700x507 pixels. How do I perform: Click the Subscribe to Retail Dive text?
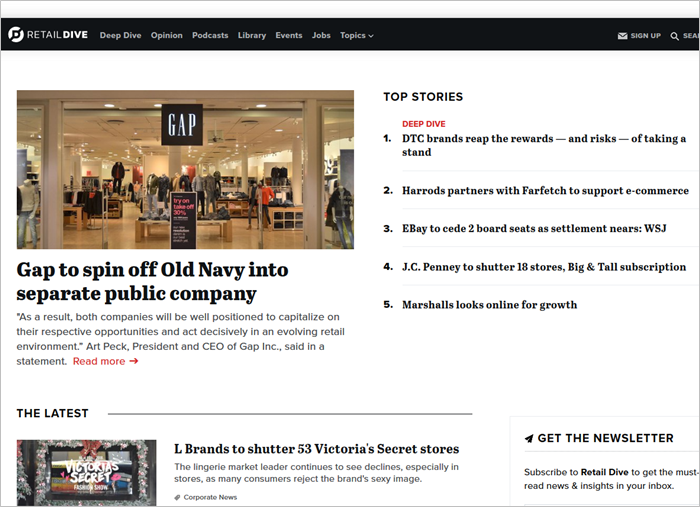pos(611,479)
